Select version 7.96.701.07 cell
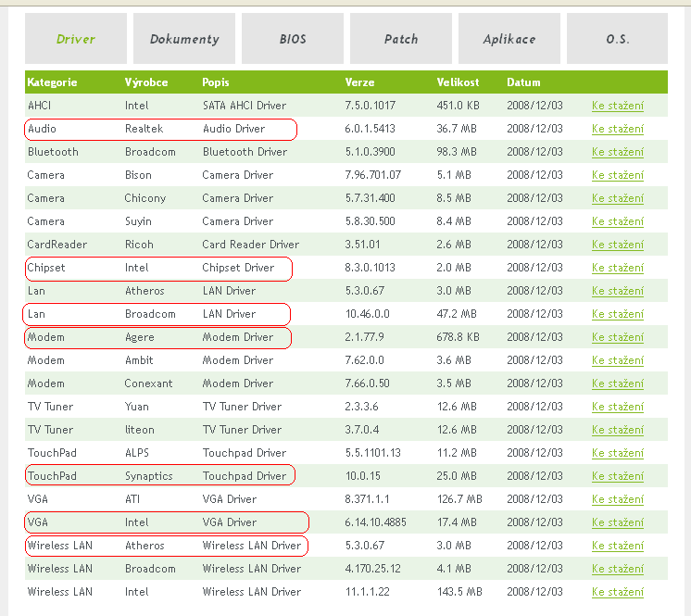 (372, 175)
